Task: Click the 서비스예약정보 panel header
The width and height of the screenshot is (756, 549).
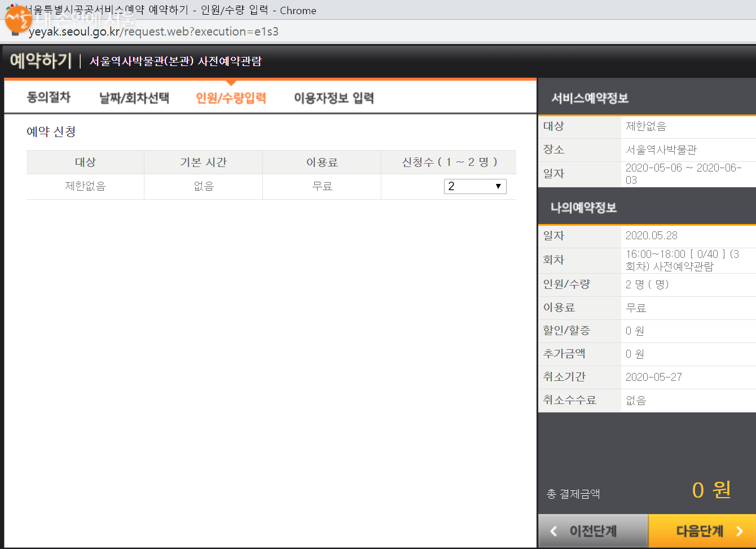Action: tap(590, 98)
